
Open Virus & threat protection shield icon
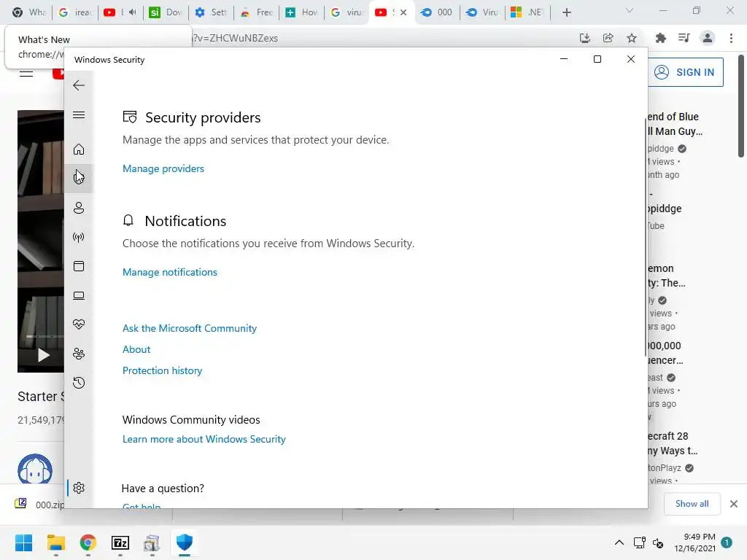coord(79,177)
